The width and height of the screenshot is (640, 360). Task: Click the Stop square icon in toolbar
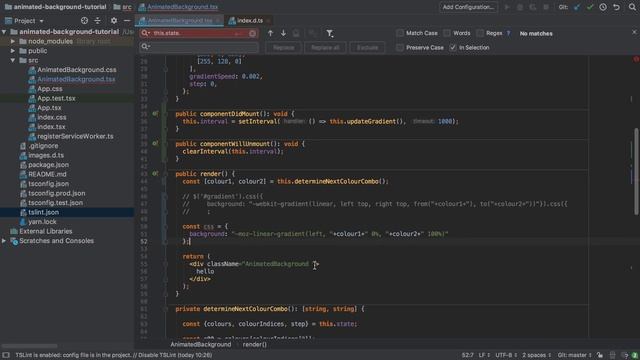546,7
